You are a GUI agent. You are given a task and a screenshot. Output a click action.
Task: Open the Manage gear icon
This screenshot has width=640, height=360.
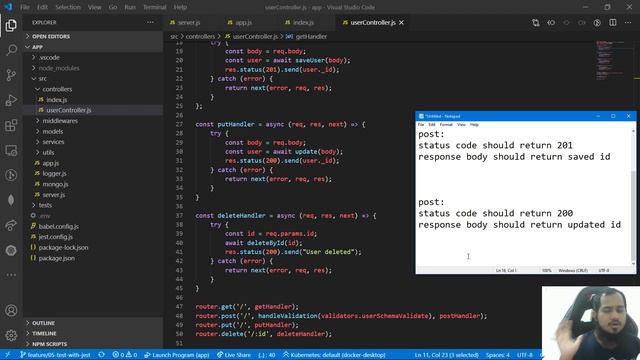(11, 335)
